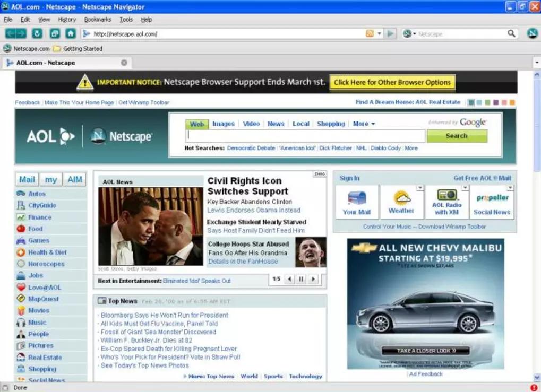The image size is (541, 392).
Task: Switch to the Images search tab
Action: [223, 124]
